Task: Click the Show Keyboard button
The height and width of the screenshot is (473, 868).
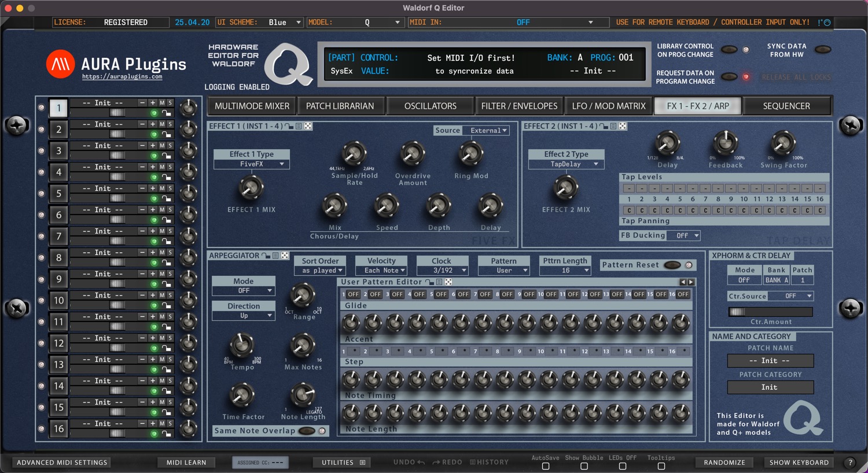Action: point(799,463)
